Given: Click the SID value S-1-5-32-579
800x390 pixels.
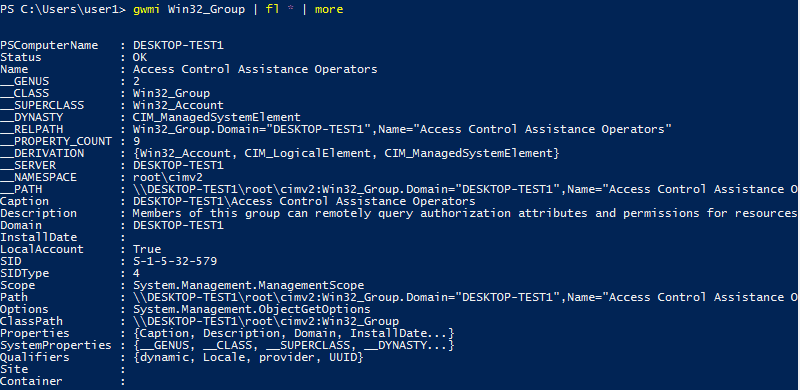Looking at the screenshot, I should [175, 261].
